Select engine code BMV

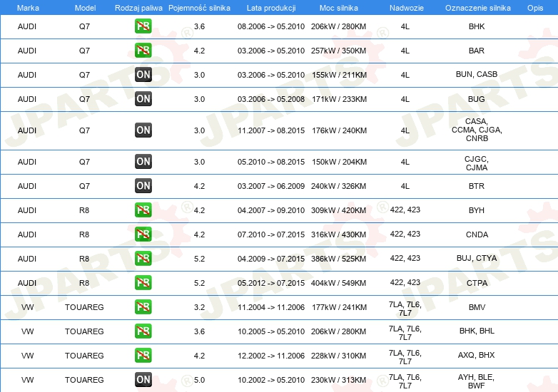(x=477, y=307)
